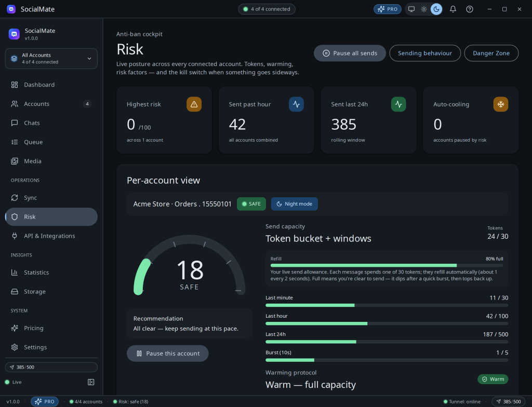
Task: Click the Accounts count badge 4
Action: click(87, 104)
